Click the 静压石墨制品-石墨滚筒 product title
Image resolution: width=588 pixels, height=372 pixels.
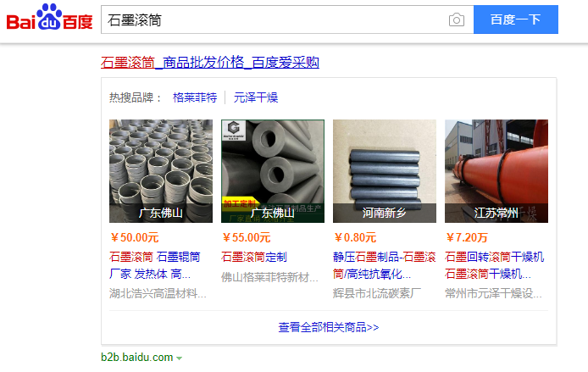coord(385,265)
